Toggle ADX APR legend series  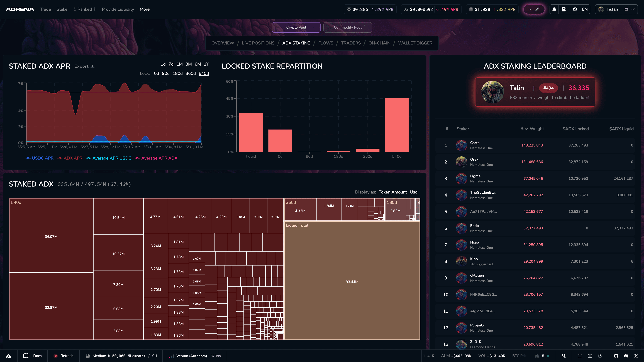click(70, 158)
